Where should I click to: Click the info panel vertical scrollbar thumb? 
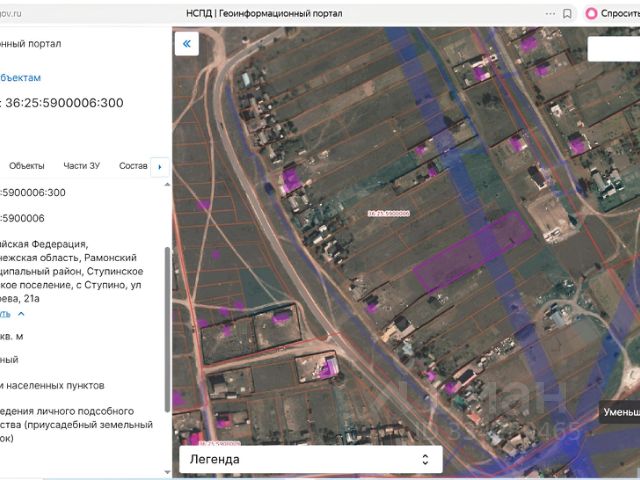point(167,329)
